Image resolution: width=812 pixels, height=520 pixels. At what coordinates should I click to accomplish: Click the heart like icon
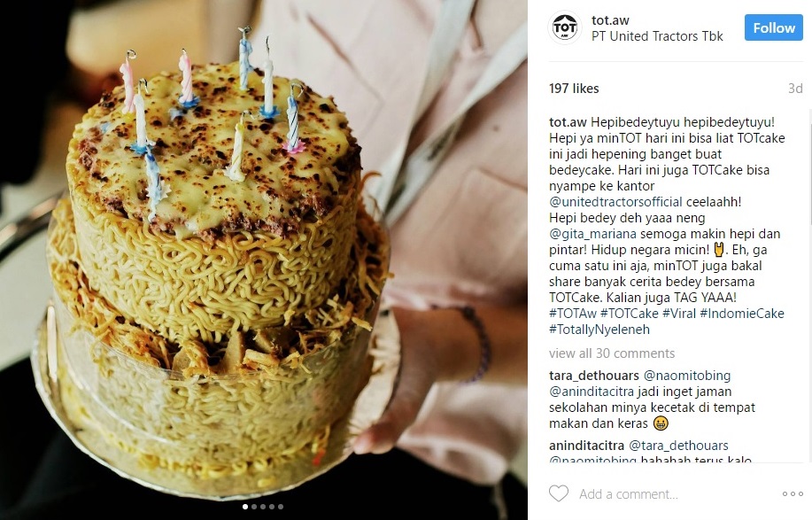click(558, 493)
